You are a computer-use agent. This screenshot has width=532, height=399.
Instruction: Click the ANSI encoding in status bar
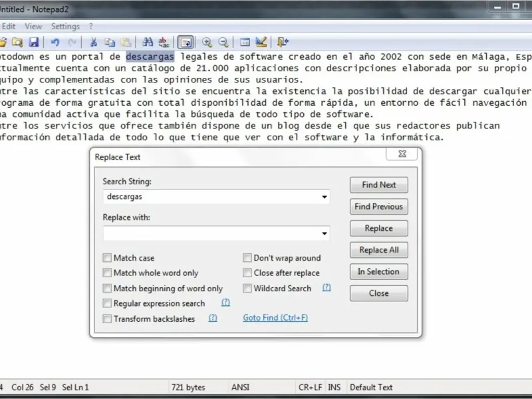coord(241,388)
